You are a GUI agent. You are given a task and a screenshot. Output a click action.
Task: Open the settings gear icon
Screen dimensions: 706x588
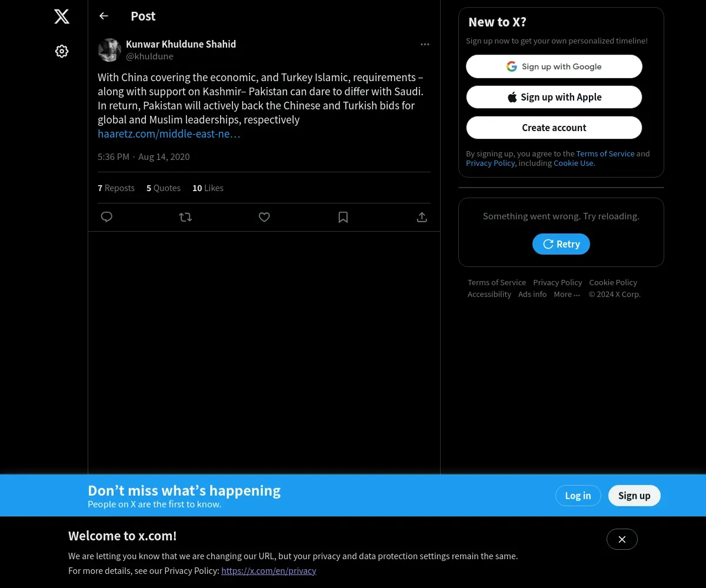(x=62, y=51)
